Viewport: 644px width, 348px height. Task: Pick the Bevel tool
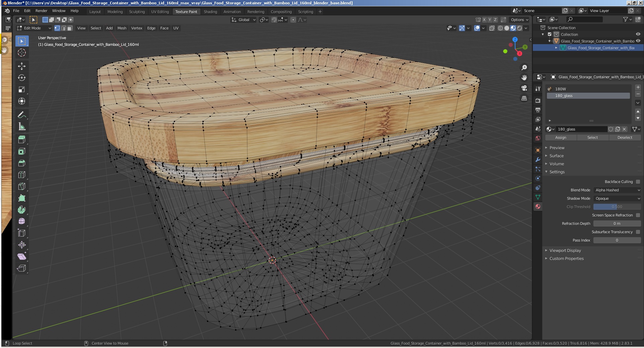pos(22,163)
